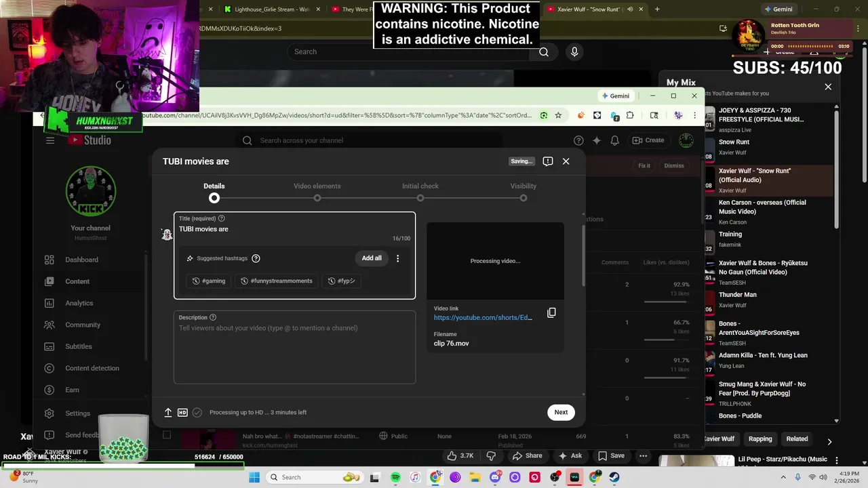868x488 pixels.
Task: Open Studio sparkle Ask icon
Action: [597, 140]
